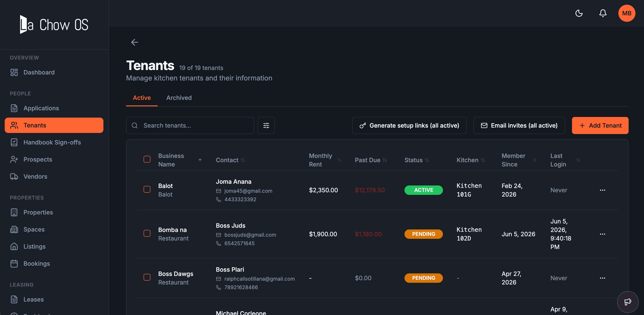Open Bookings in sidebar
This screenshot has width=644, height=315.
coord(54,264)
